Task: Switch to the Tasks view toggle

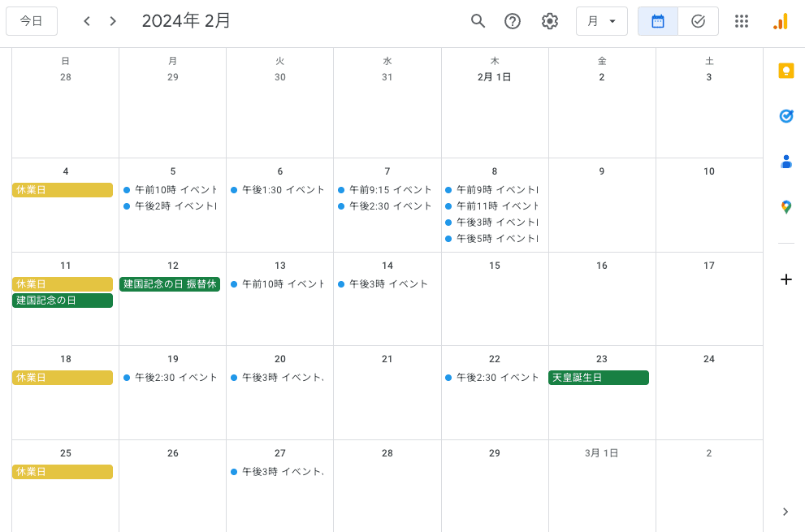Action: coord(698,21)
